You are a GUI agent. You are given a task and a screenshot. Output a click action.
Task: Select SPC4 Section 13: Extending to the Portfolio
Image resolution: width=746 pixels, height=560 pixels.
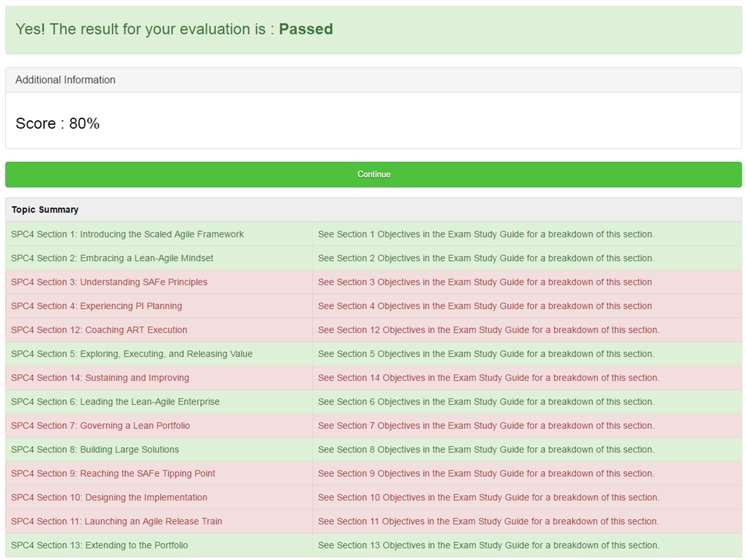[100, 545]
